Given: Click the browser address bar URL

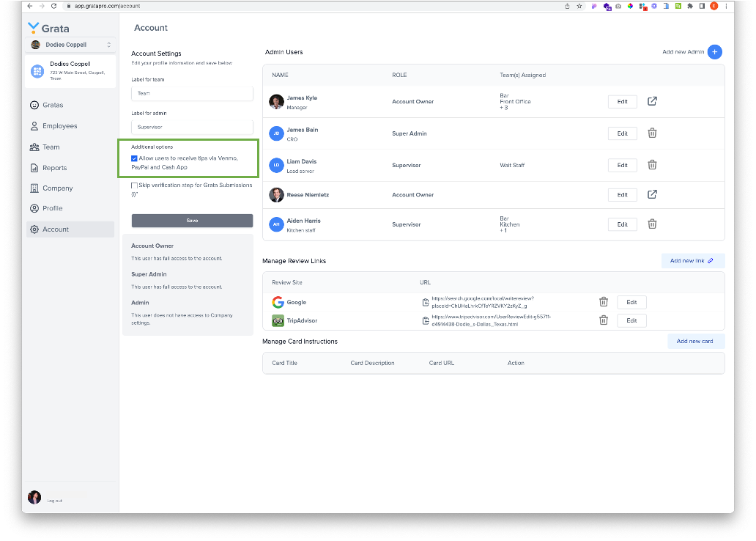Looking at the screenshot, I should pos(108,7).
